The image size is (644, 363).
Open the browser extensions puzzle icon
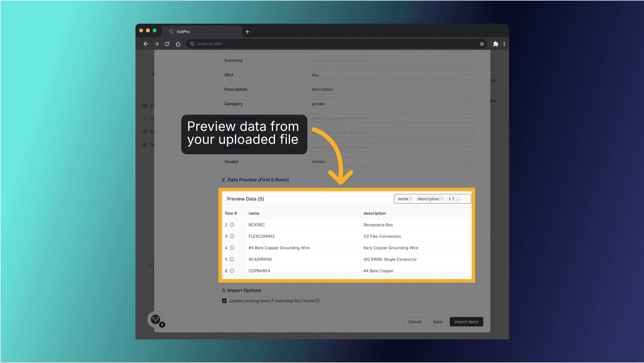coord(496,44)
